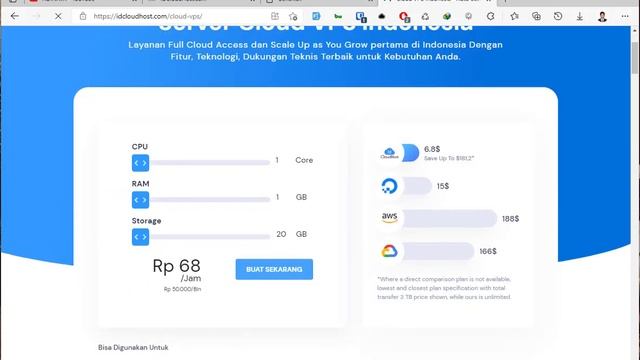Click the 188$ AWS price bar
The image size is (640, 360).
(450, 219)
